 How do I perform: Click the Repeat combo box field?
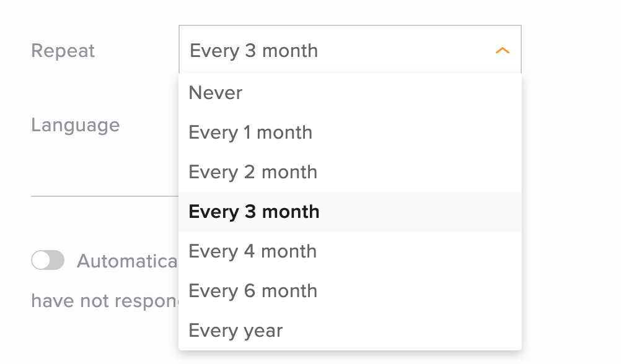pos(350,50)
